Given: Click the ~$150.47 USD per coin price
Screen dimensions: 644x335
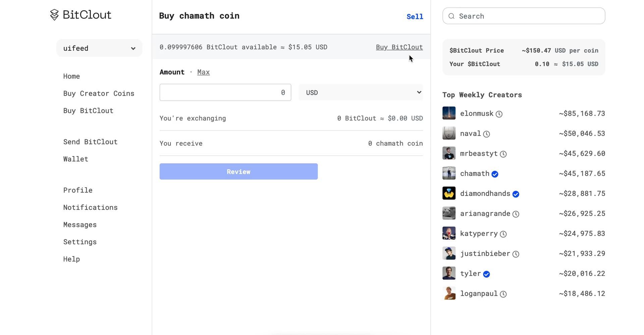Looking at the screenshot, I should (x=560, y=50).
